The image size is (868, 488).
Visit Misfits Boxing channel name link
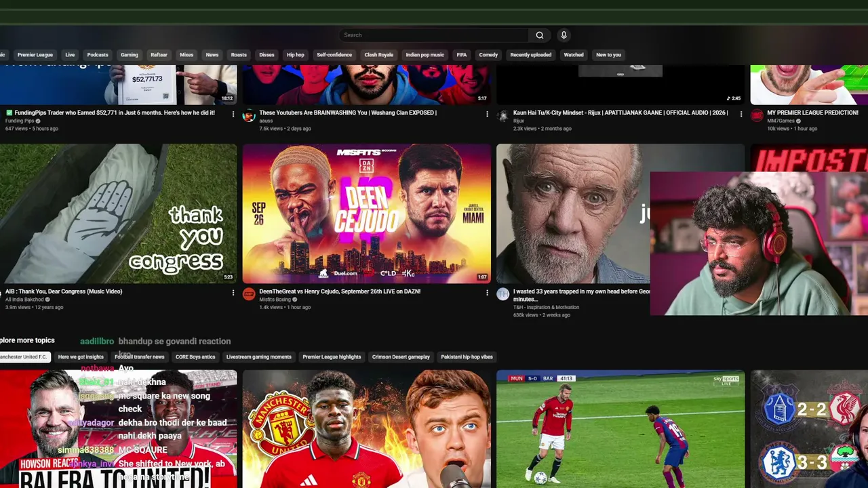pyautogui.click(x=275, y=300)
